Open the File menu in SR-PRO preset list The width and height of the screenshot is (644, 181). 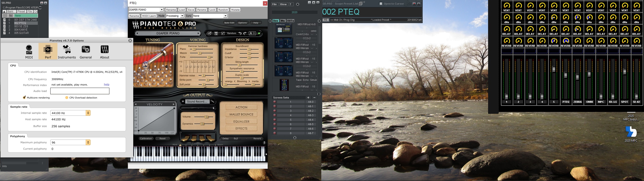click(x=30, y=12)
